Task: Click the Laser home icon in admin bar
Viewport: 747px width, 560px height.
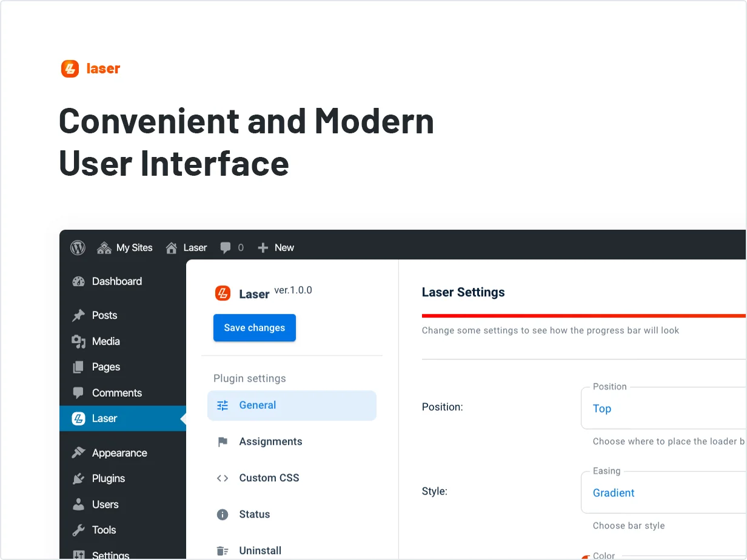Action: (172, 247)
